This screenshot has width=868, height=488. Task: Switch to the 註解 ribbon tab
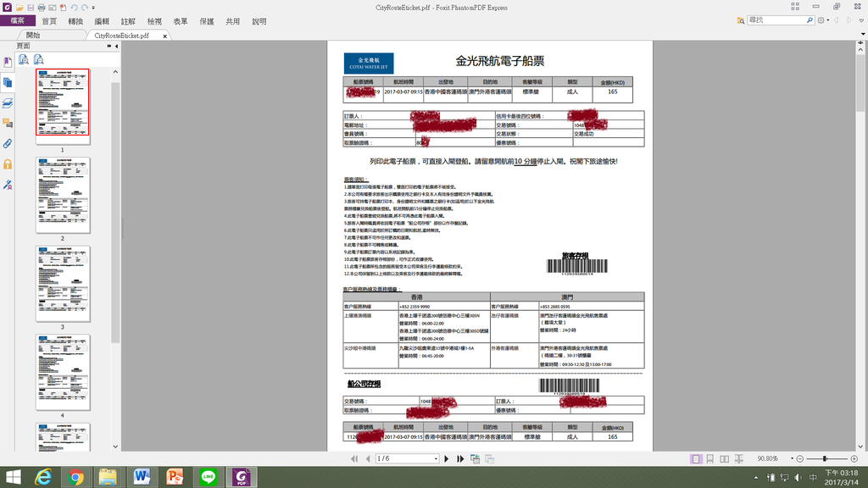click(x=128, y=21)
